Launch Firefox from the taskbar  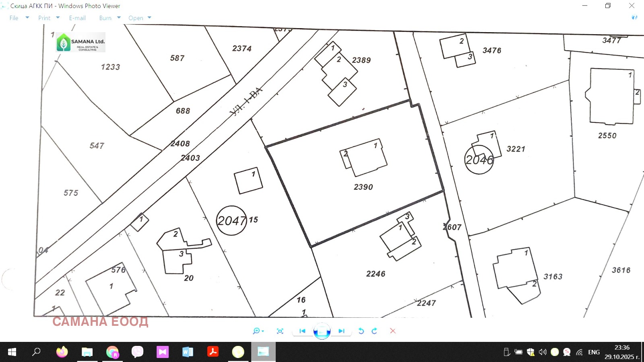click(62, 352)
